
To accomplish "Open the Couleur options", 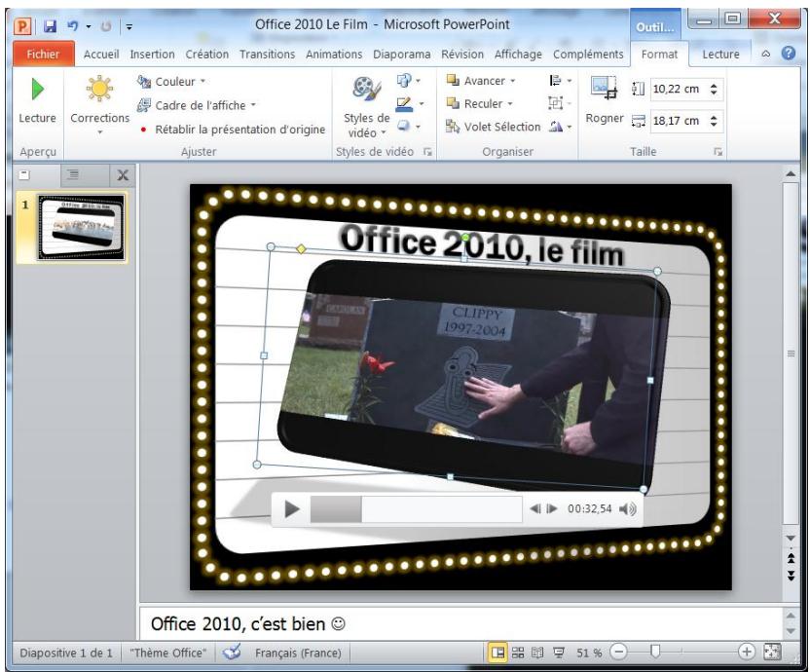I will click(171, 81).
